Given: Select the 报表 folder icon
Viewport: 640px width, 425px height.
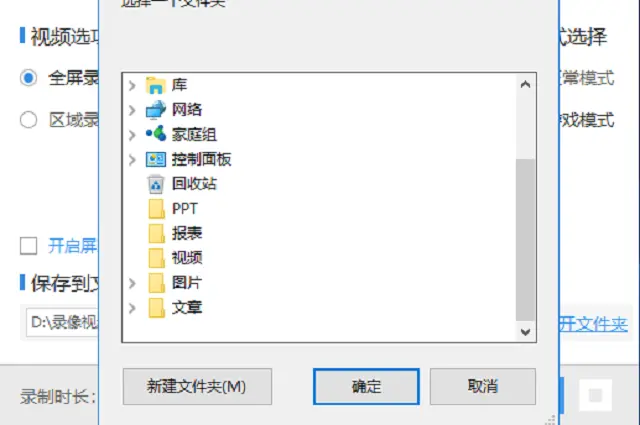Looking at the screenshot, I should pyautogui.click(x=156, y=234).
